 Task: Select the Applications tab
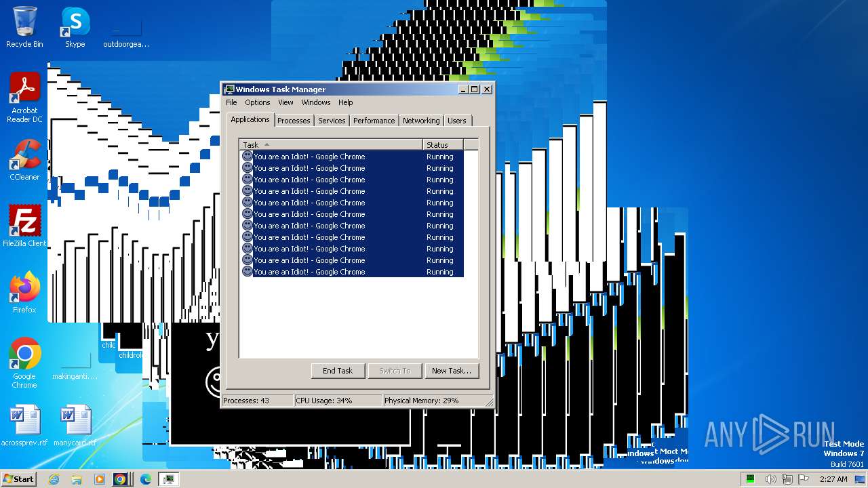click(x=250, y=119)
